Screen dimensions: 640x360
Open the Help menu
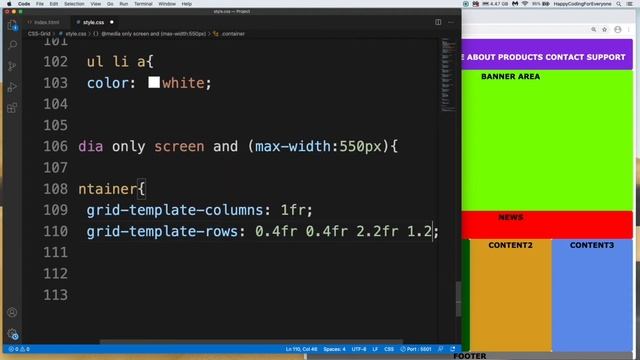[x=187, y=4]
